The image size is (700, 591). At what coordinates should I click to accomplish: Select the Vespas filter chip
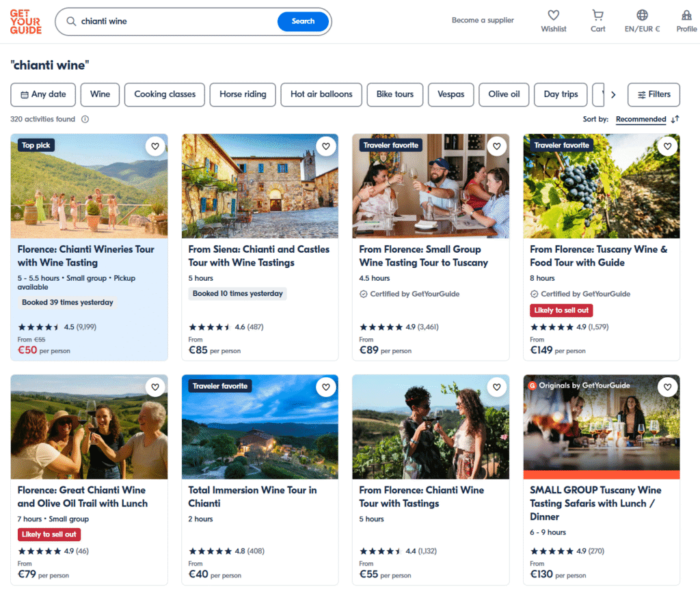point(451,94)
